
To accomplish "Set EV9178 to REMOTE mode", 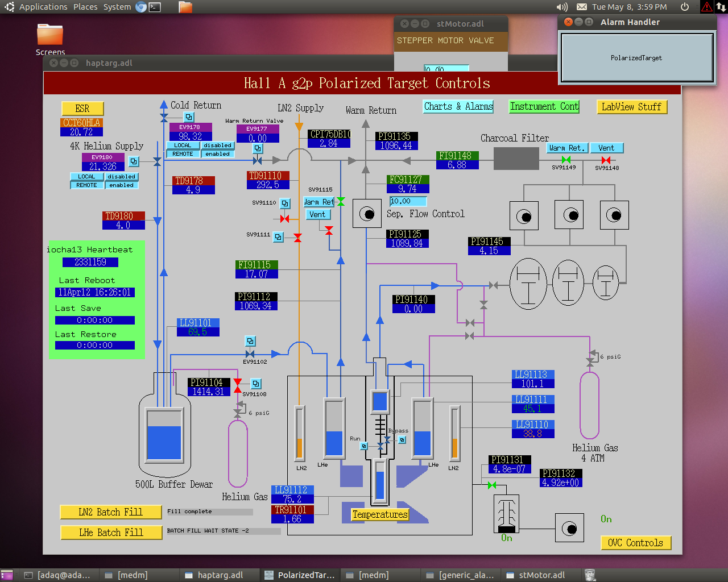I will click(183, 154).
